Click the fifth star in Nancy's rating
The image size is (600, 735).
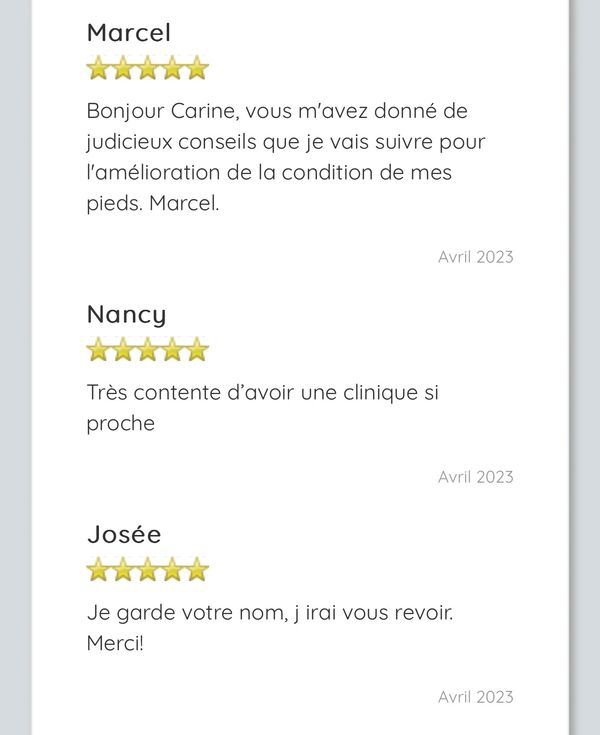coord(197,350)
